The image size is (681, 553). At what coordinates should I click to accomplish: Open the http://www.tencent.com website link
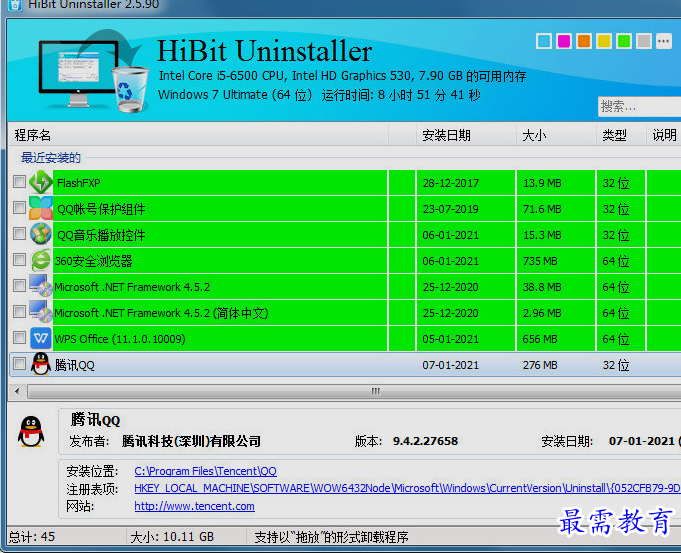tap(195, 506)
